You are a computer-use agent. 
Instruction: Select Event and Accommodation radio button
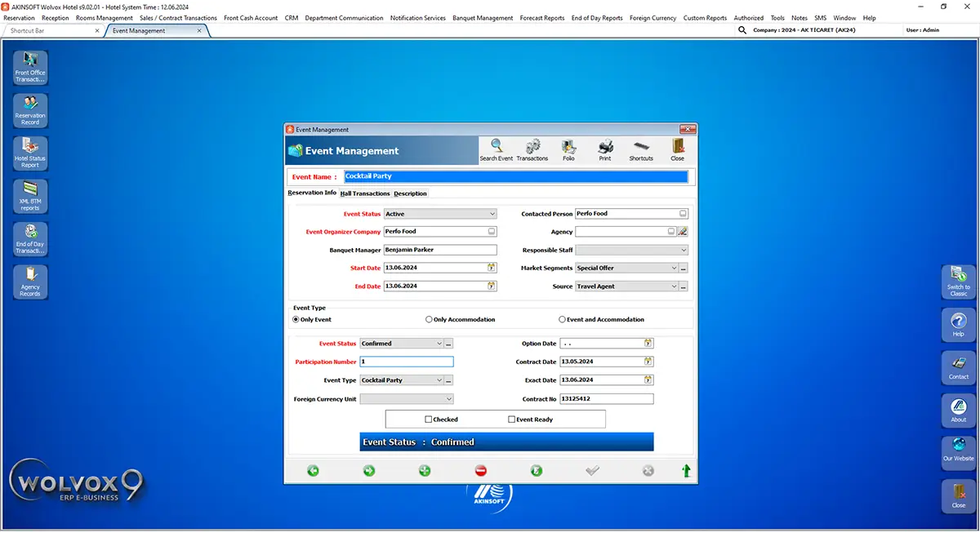pyautogui.click(x=562, y=320)
